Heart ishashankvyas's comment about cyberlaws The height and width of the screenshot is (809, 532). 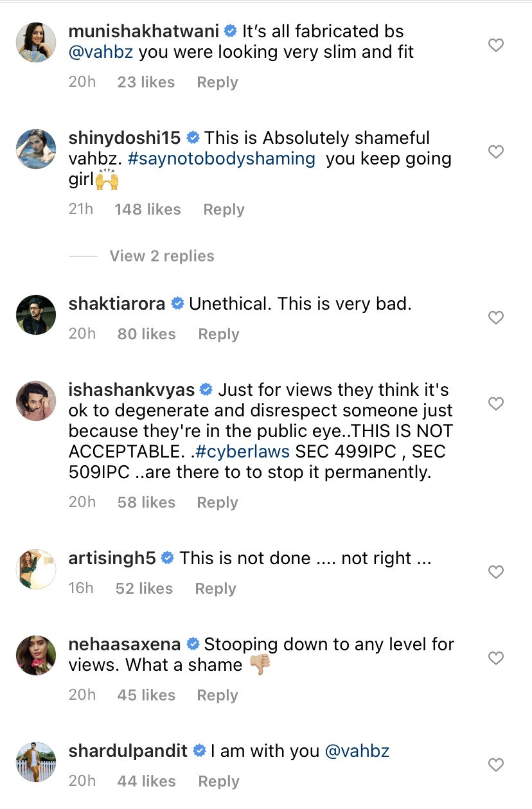pyautogui.click(x=495, y=404)
